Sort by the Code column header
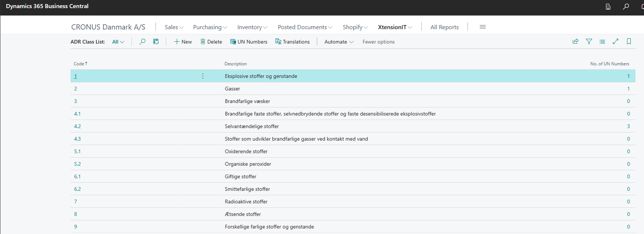Viewport: 644px width, 234px height. pyautogui.click(x=79, y=64)
